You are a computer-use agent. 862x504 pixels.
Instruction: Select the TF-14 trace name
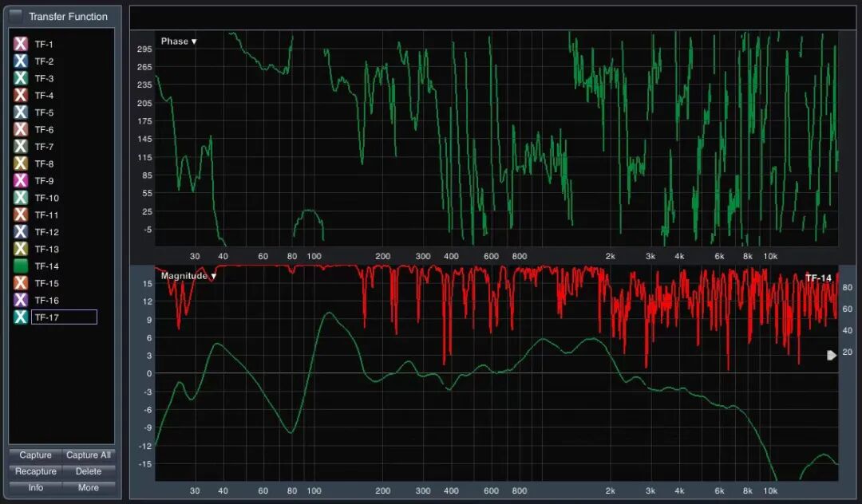click(x=47, y=266)
